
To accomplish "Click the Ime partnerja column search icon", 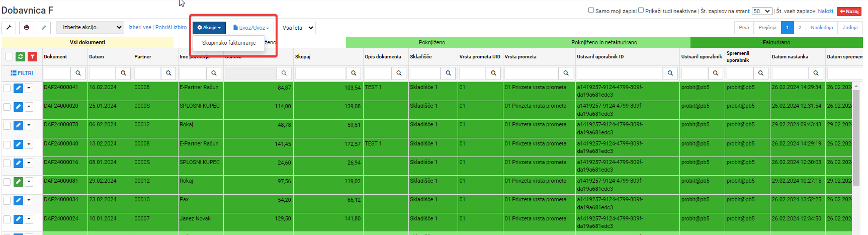I will 214,73.
